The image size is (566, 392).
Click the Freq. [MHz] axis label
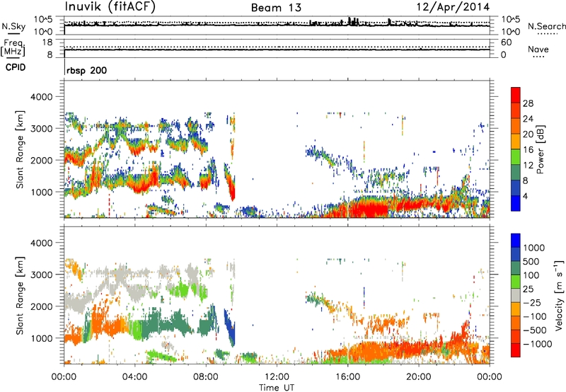(x=13, y=48)
